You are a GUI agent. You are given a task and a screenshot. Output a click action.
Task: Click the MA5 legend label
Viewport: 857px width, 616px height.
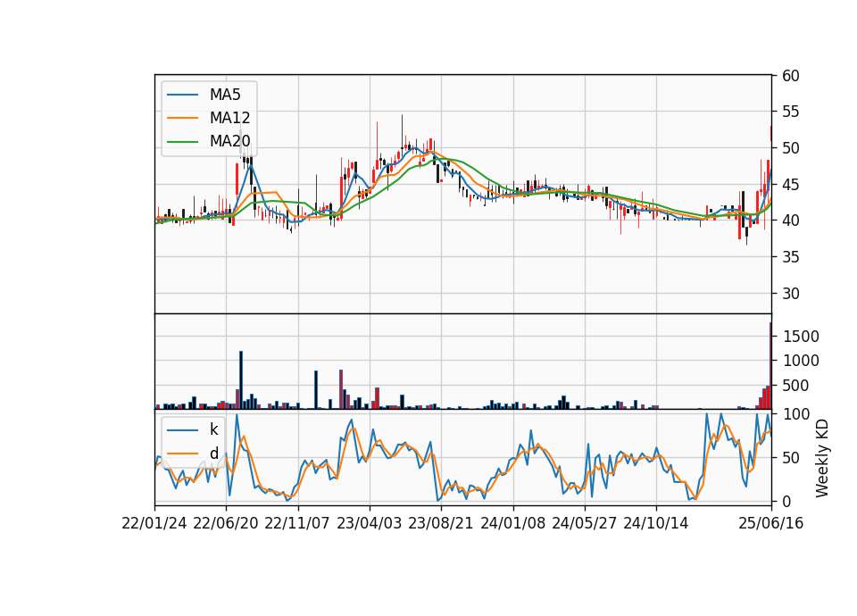coord(225,95)
